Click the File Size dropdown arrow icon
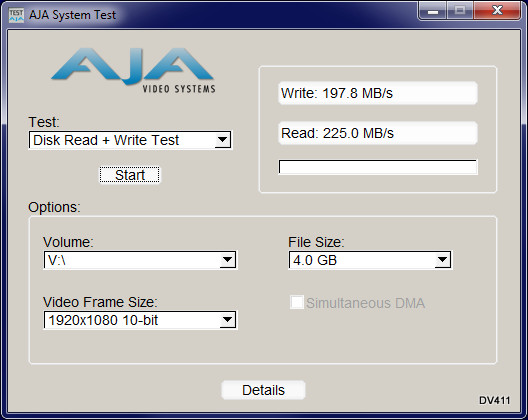Screen dimensions: 528x420 pyautogui.click(x=442, y=260)
